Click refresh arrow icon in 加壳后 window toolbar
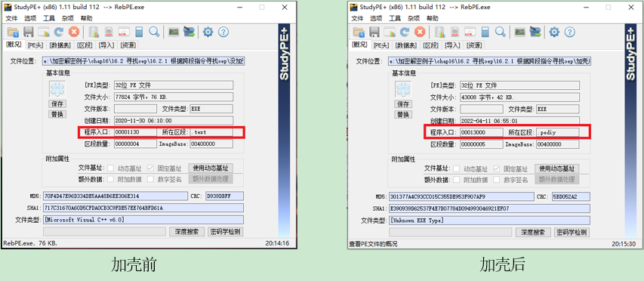Screen dimensions: 644x281 coord(405,32)
